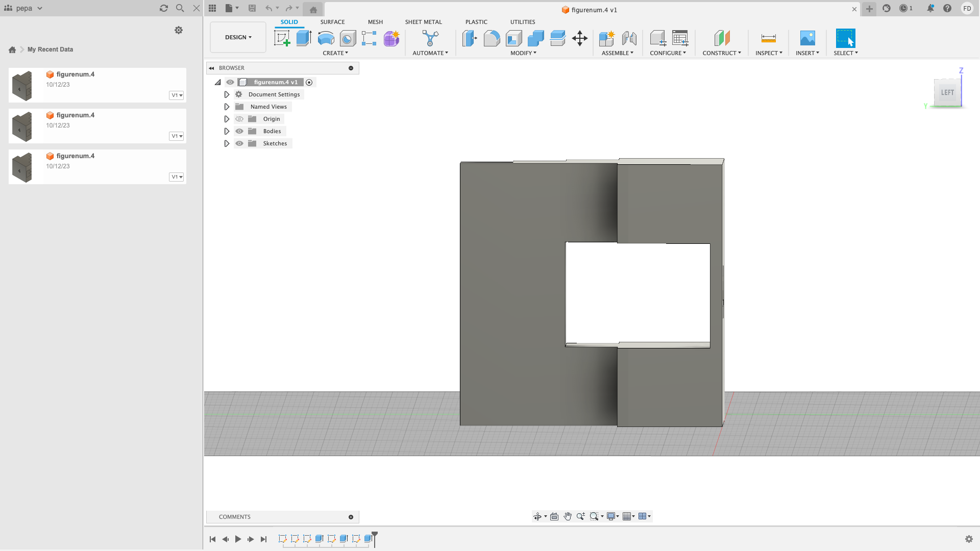Screen dimensions: 980x551
Task: Toggle visibility of figurenum.4 v1 component
Action: pos(230,82)
